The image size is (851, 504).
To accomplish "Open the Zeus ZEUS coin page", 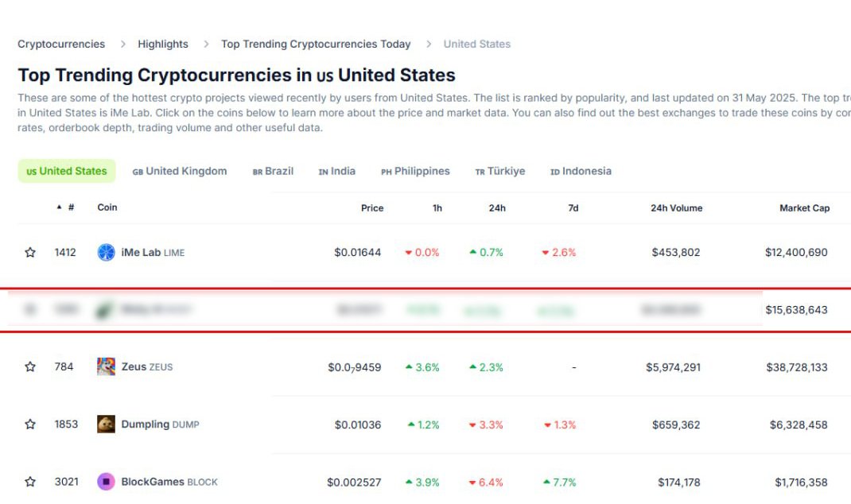I will pyautogui.click(x=147, y=366).
